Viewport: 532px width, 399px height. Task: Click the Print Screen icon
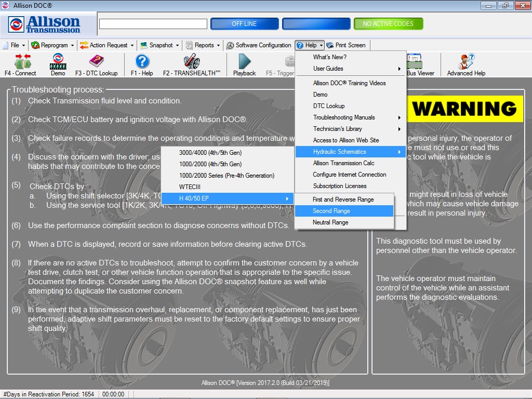330,45
